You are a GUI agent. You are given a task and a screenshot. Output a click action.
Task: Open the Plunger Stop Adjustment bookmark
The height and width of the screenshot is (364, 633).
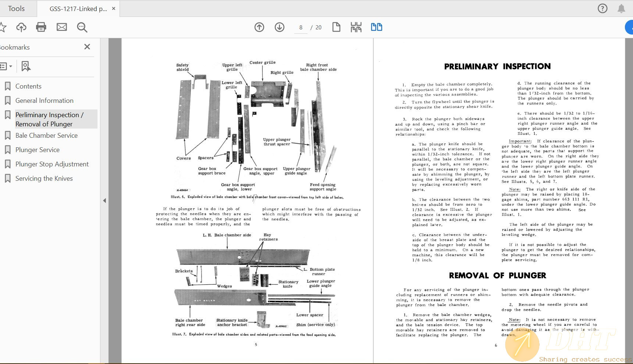(x=52, y=164)
